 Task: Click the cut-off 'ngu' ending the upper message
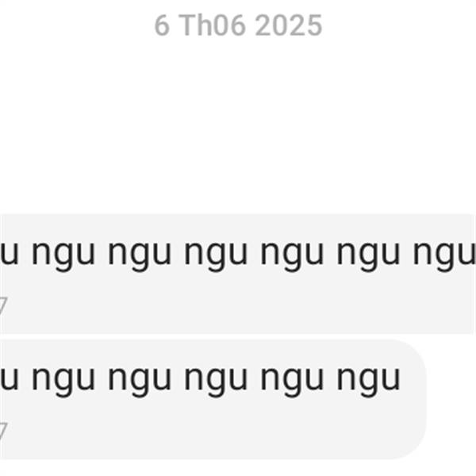click(x=444, y=256)
